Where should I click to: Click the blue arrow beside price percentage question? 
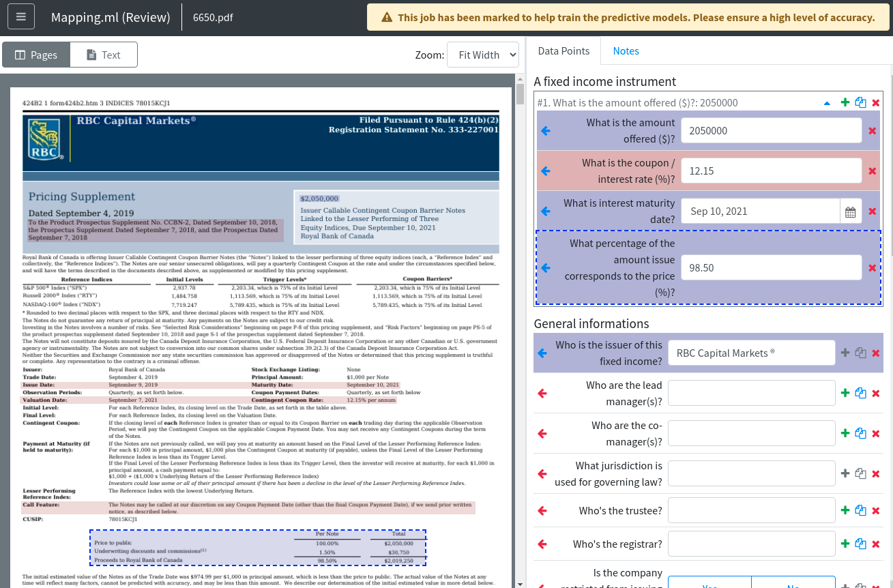click(545, 268)
